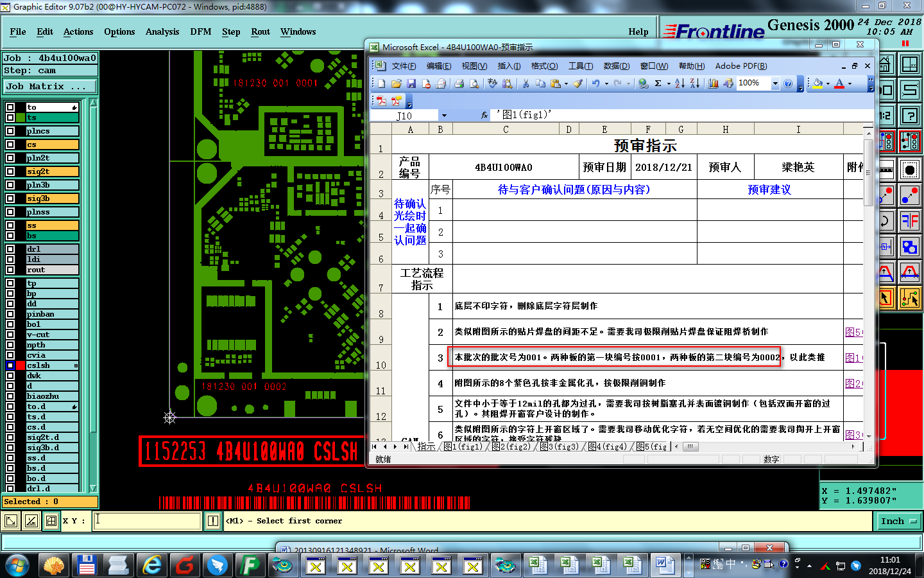Click the Excel Print Preview icon

[x=474, y=83]
